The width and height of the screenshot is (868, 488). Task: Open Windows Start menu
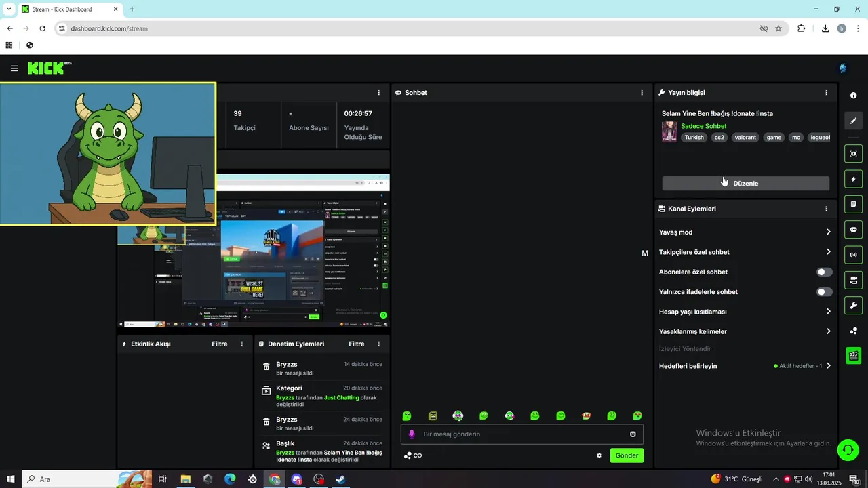click(10, 479)
